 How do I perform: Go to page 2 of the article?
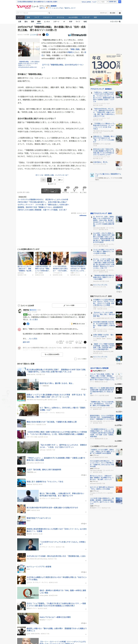point(55,180)
